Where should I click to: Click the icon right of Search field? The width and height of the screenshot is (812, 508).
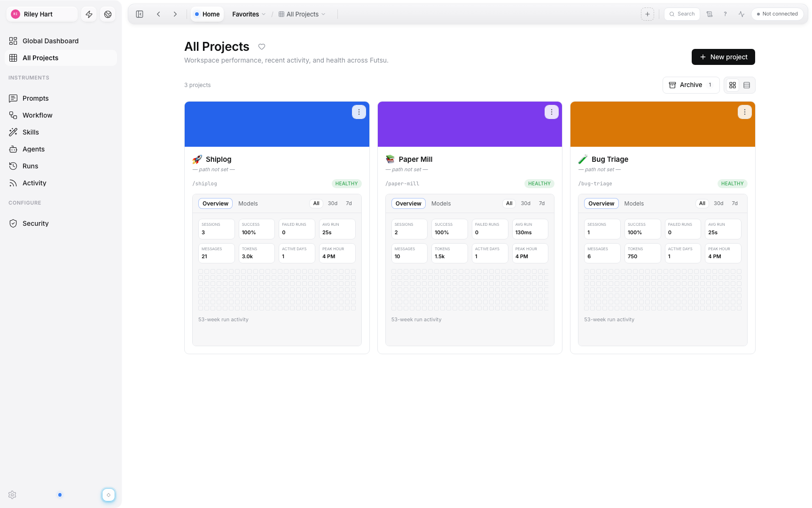click(x=710, y=14)
